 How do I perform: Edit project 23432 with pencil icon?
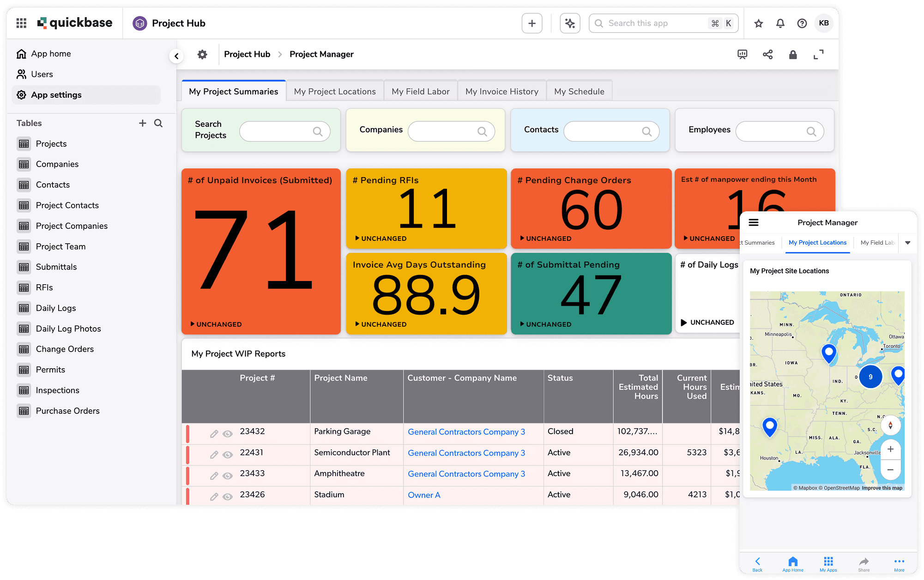point(214,434)
